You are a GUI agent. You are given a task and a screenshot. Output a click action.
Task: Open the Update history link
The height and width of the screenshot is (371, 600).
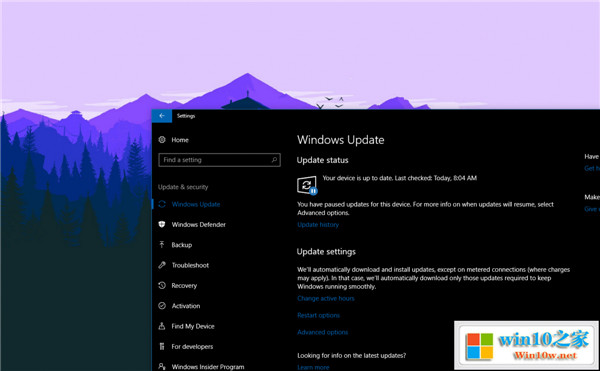pyautogui.click(x=318, y=225)
